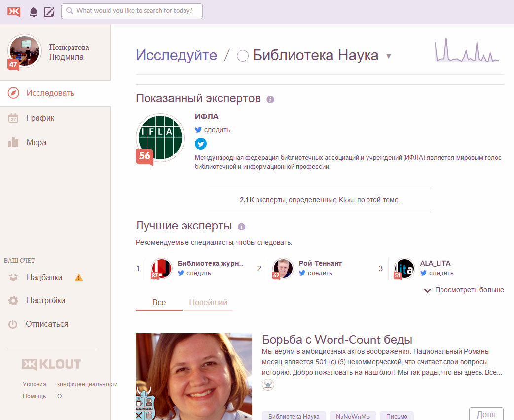
Task: Switch to the Новейший tab
Action: coord(208,303)
